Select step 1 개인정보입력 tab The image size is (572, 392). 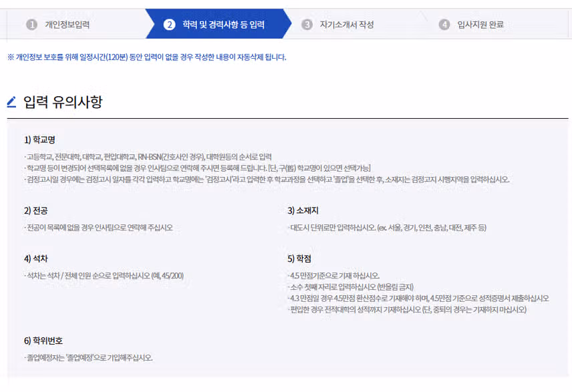[x=76, y=24]
